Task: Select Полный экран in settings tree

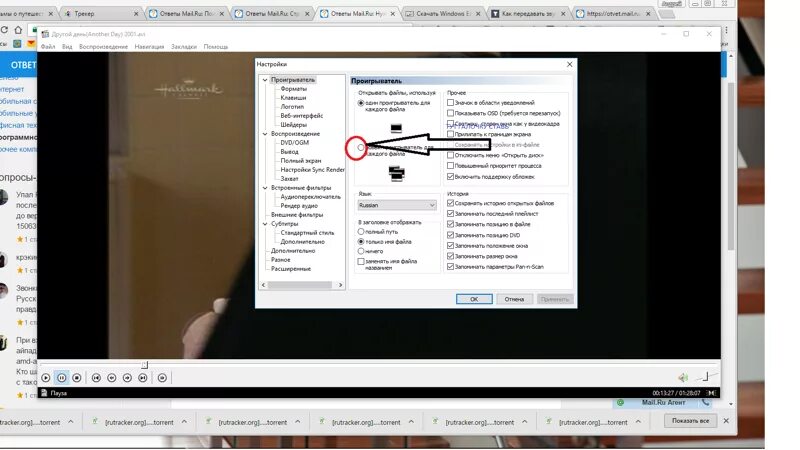Action: coord(301,161)
